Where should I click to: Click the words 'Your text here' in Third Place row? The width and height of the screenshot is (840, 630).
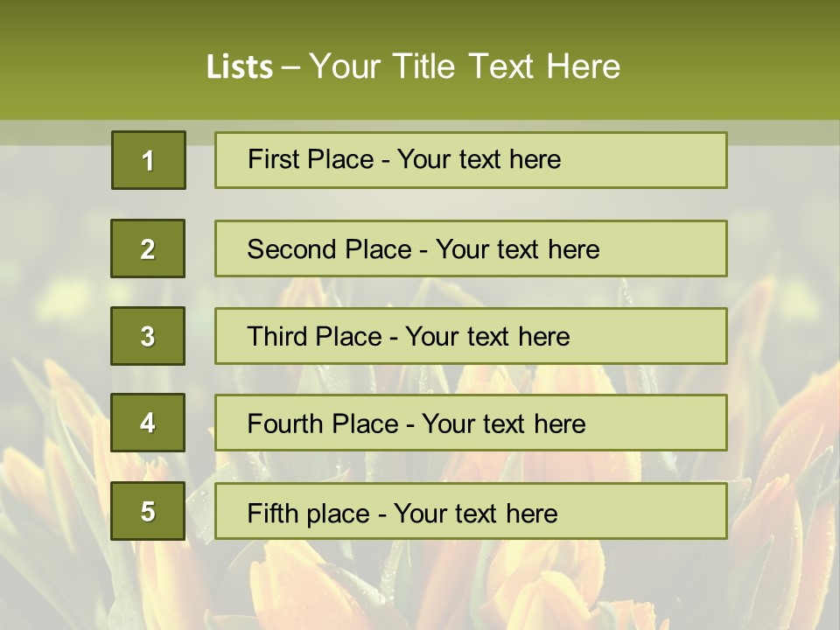(x=487, y=337)
